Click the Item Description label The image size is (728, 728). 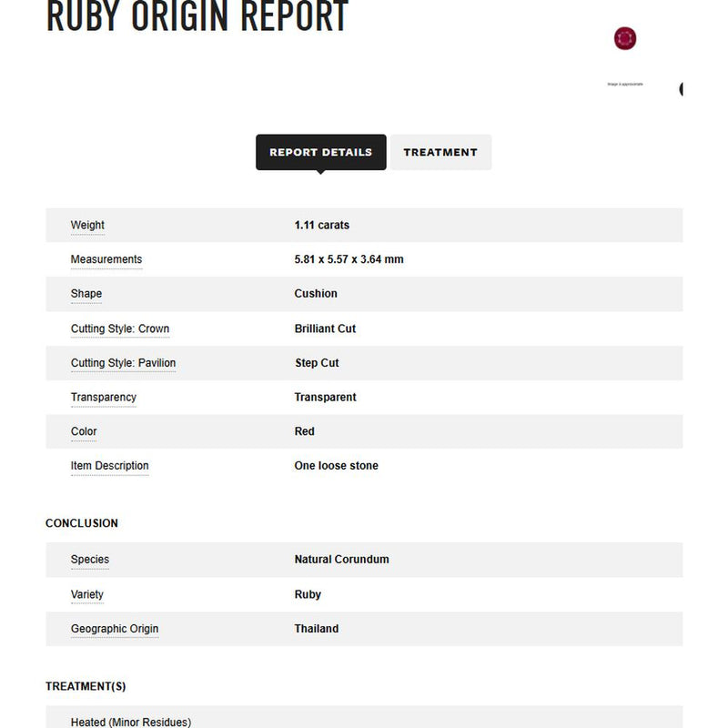(109, 466)
